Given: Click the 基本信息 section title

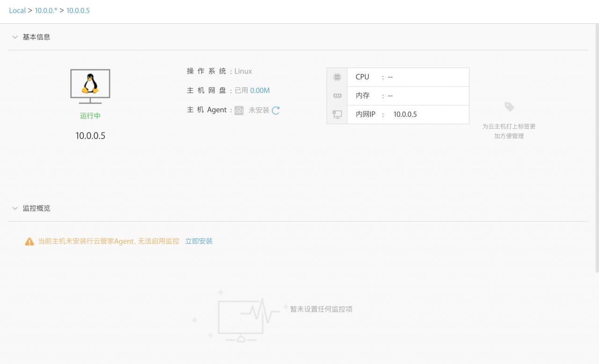Looking at the screenshot, I should click(x=37, y=37).
